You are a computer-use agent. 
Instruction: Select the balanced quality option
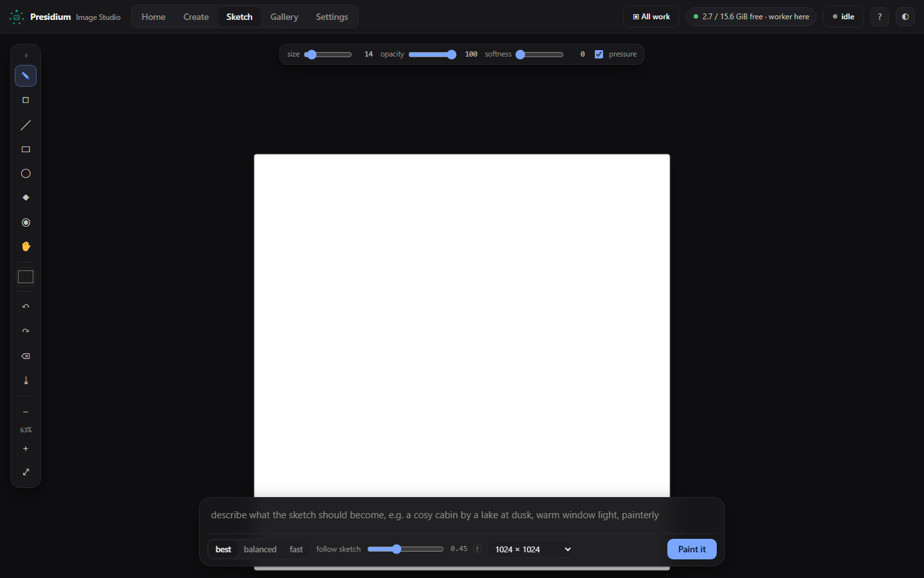point(260,549)
